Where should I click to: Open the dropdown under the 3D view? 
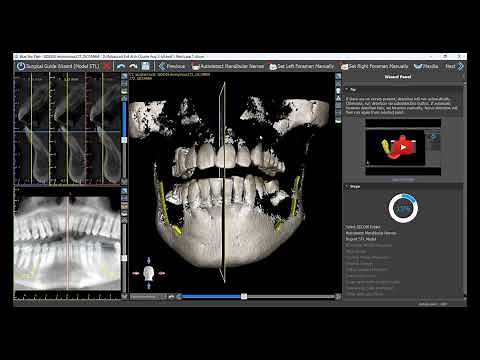(x=148, y=297)
